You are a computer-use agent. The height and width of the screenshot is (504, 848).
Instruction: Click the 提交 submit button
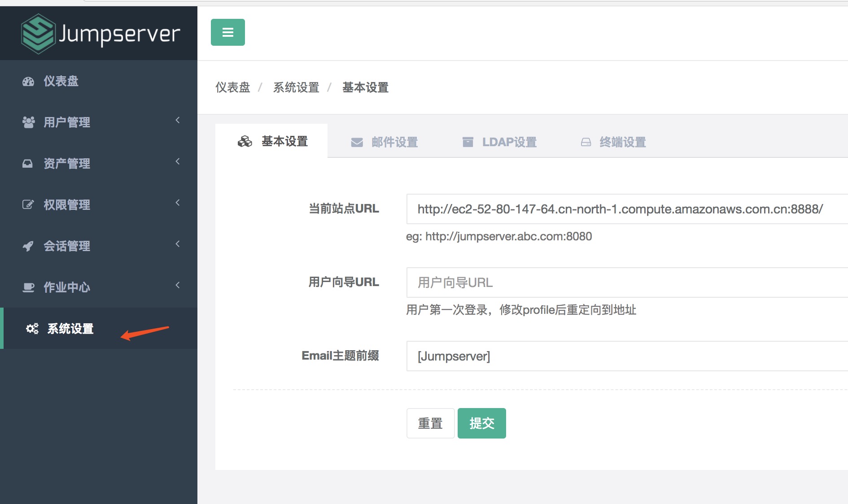click(x=481, y=423)
